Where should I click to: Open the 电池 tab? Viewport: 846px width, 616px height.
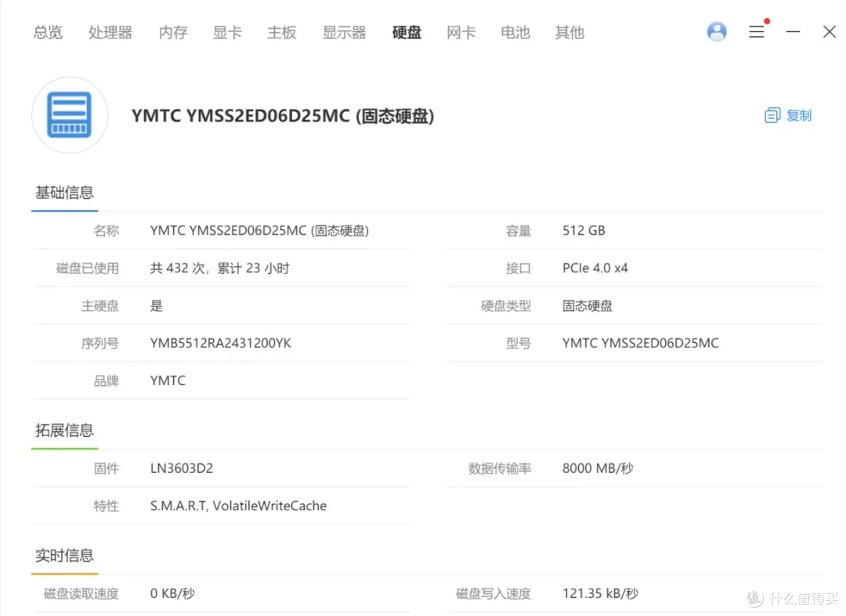(x=515, y=32)
